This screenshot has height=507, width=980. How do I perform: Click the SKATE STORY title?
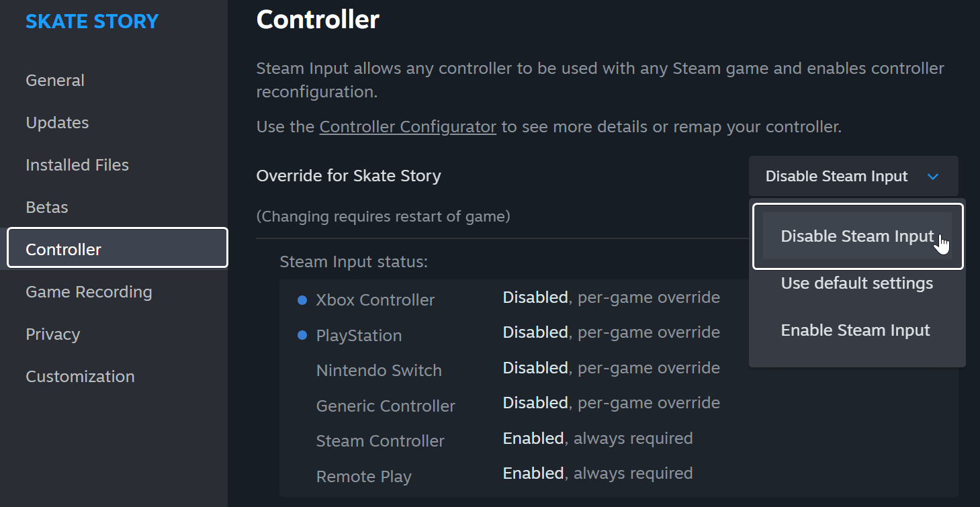click(92, 21)
